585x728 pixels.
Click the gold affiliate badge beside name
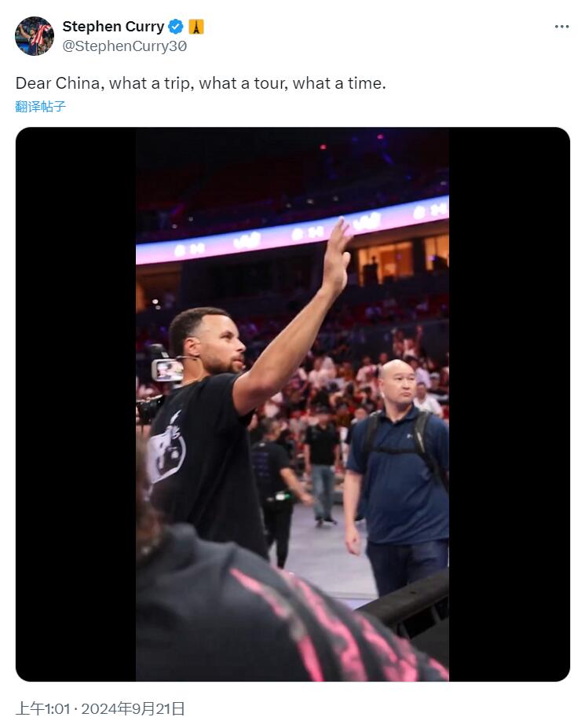pos(196,27)
